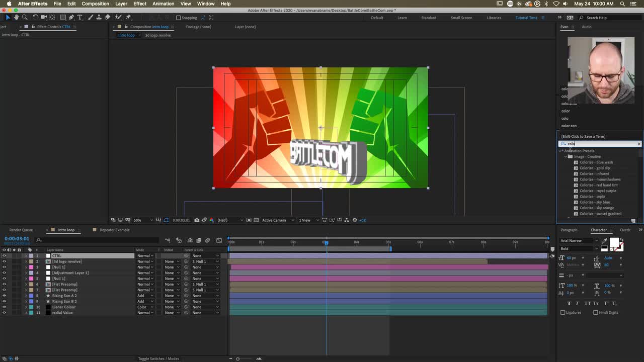The height and width of the screenshot is (362, 644).
Task: Enable the Ligatures checkbox
Action: click(563, 312)
